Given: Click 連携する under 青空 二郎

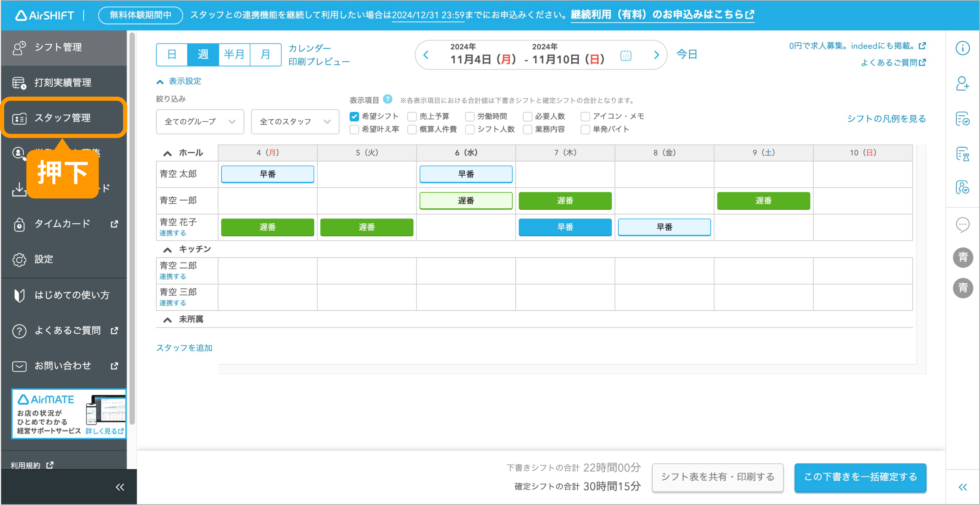Looking at the screenshot, I should click(x=173, y=277).
